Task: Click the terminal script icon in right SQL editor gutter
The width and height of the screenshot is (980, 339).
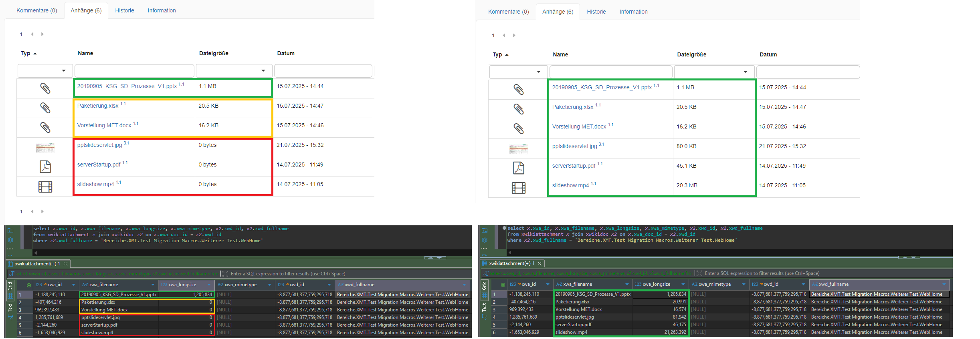Action: [x=485, y=230]
